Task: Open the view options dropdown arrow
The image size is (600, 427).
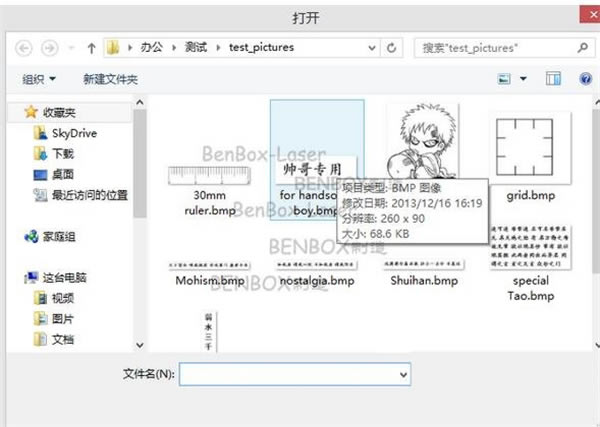Action: point(523,79)
